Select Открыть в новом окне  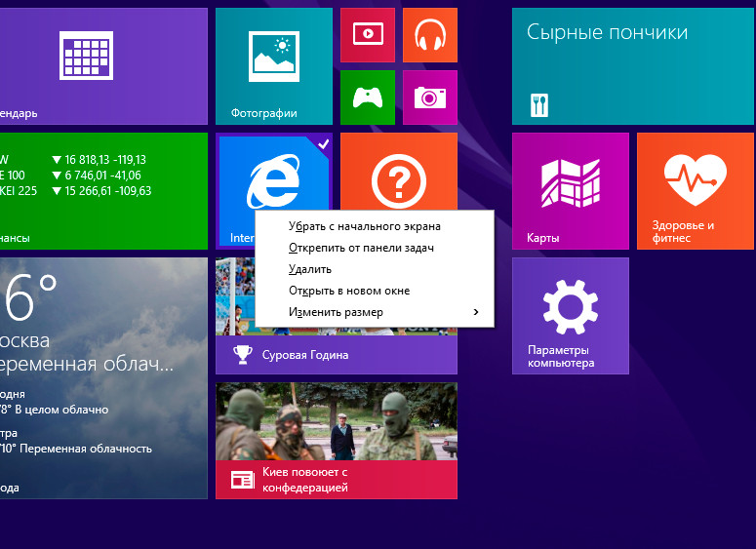pyautogui.click(x=349, y=291)
